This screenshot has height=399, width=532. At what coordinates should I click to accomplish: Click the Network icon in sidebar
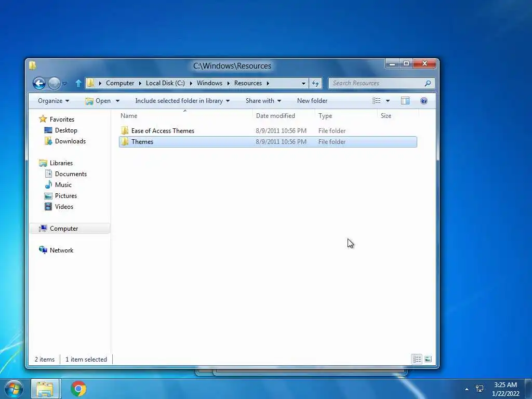coord(43,250)
